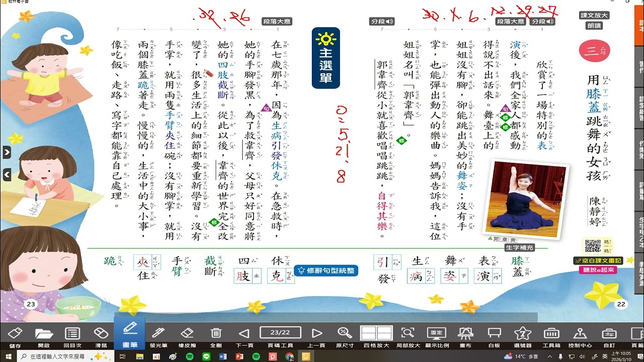
Task: Go to 下一頁 using left arrow
Action: [244, 336]
